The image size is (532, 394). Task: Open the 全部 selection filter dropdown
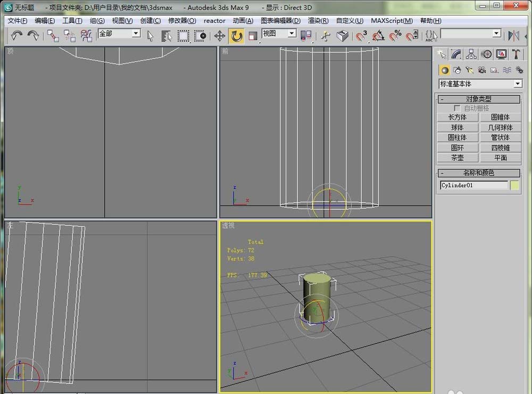click(x=136, y=34)
